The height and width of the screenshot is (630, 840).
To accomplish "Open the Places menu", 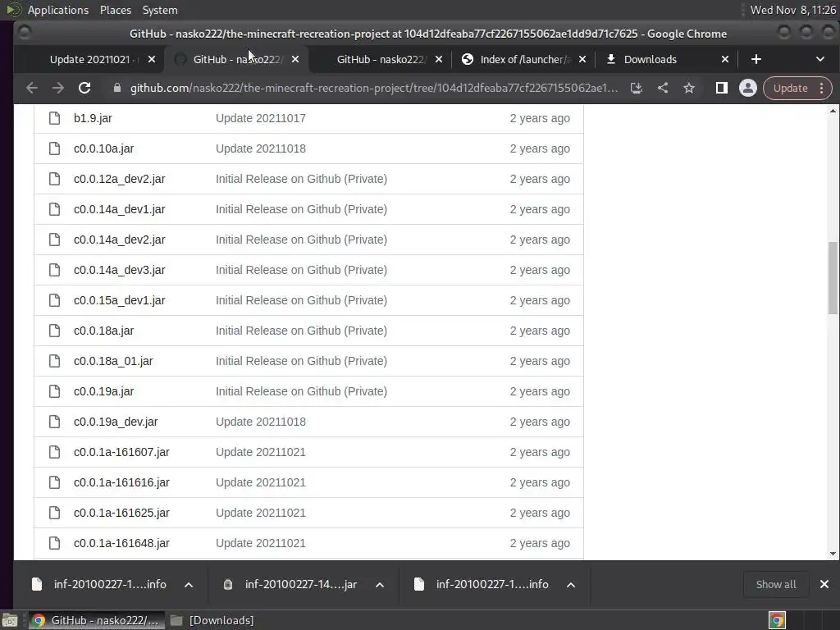I will pos(115,10).
